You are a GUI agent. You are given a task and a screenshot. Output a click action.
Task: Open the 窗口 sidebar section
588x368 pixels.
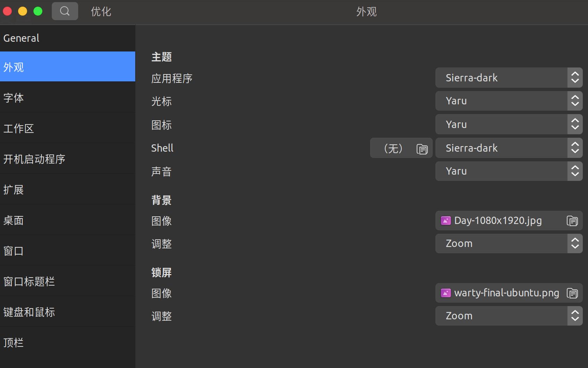tap(67, 251)
